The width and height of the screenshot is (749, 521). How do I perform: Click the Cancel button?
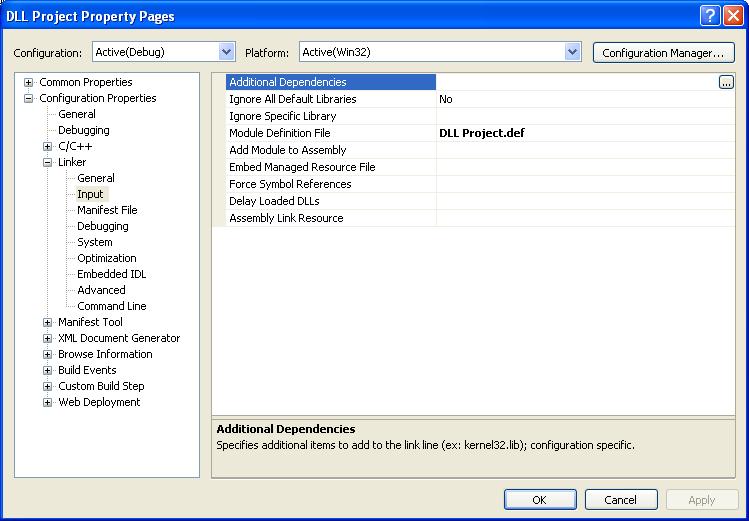620,500
